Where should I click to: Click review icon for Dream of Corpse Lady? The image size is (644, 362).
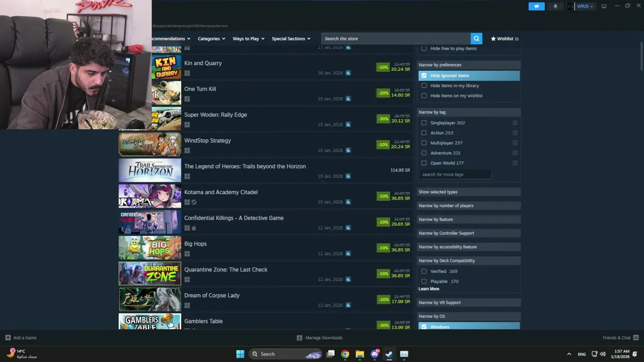coord(348,305)
